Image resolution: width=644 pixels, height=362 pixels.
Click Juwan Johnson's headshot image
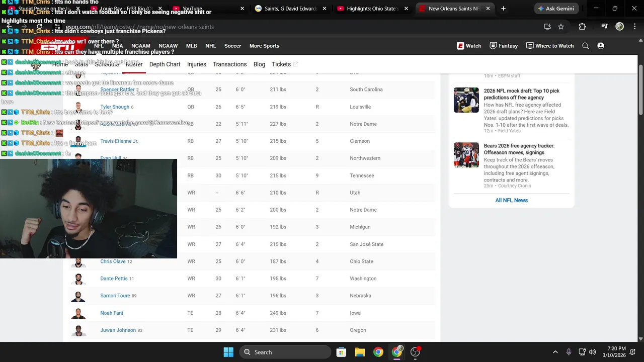[x=78, y=330]
